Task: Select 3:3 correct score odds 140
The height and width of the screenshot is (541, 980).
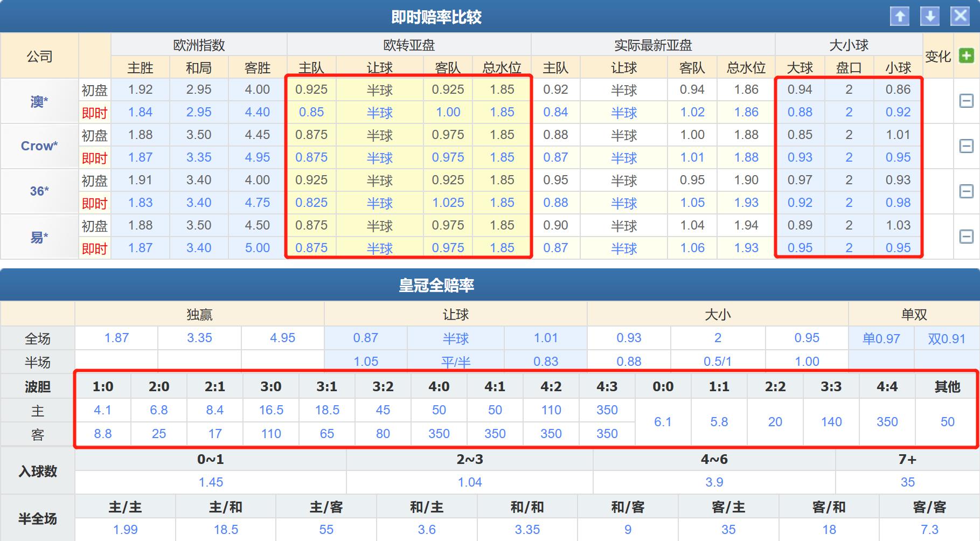Action: click(831, 422)
